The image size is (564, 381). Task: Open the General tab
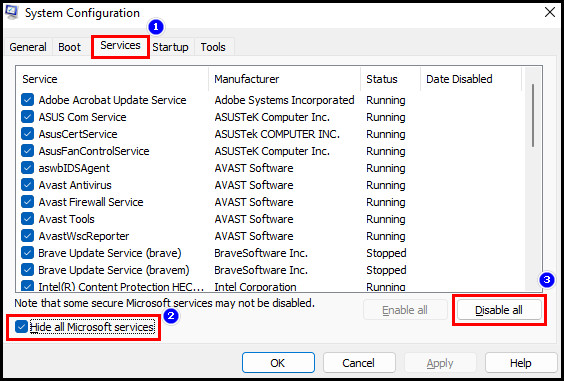28,47
